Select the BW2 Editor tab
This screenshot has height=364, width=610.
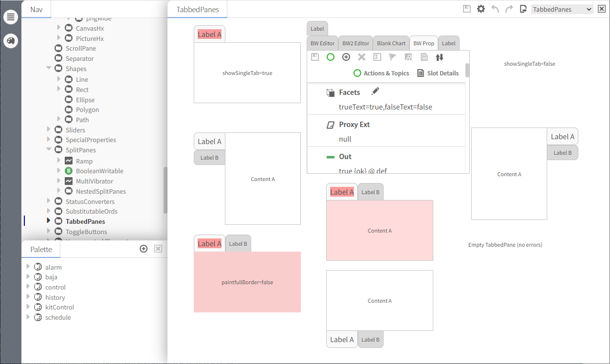click(355, 43)
